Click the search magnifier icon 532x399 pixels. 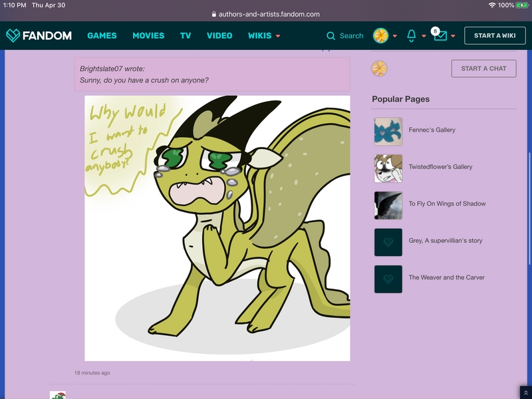[x=331, y=36]
